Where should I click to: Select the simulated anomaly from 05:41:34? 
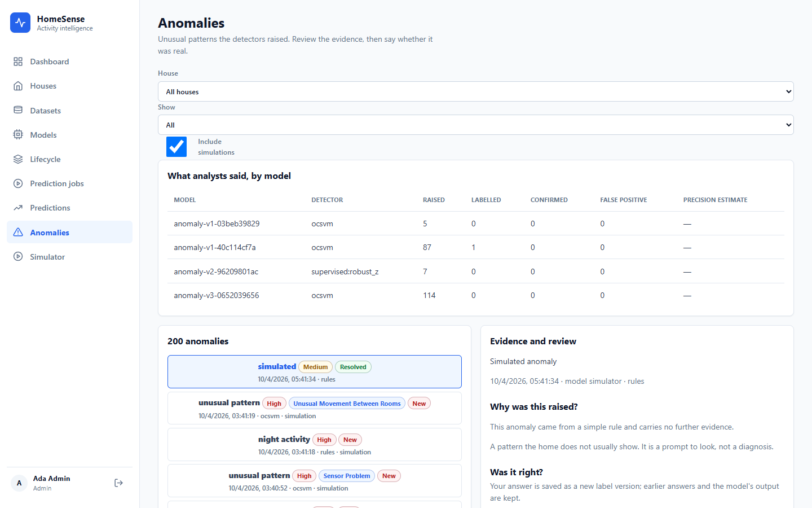(315, 371)
